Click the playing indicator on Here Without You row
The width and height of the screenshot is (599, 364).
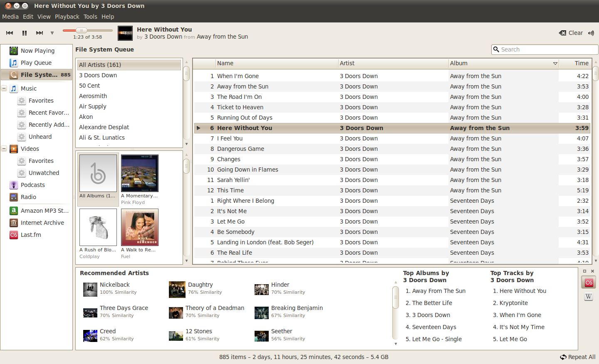point(198,128)
